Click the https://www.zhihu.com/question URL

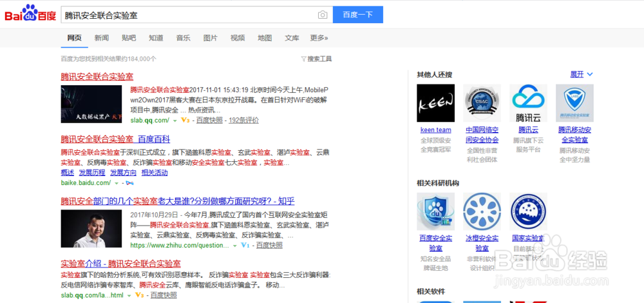coord(180,246)
